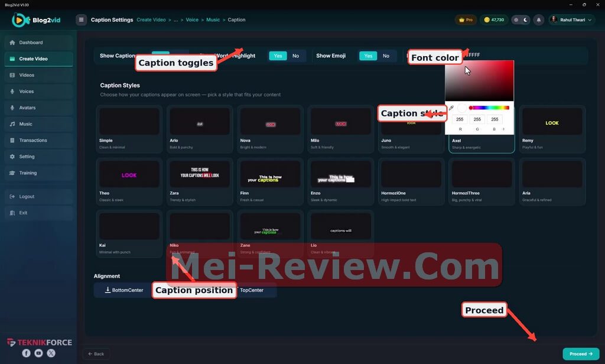605x364 pixels.
Task: Choose the Theo caption style card
Action: tap(129, 181)
